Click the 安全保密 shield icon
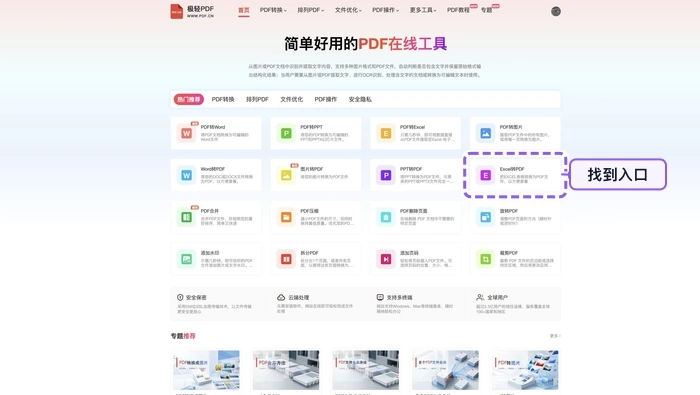The image size is (700, 395). pos(180,297)
